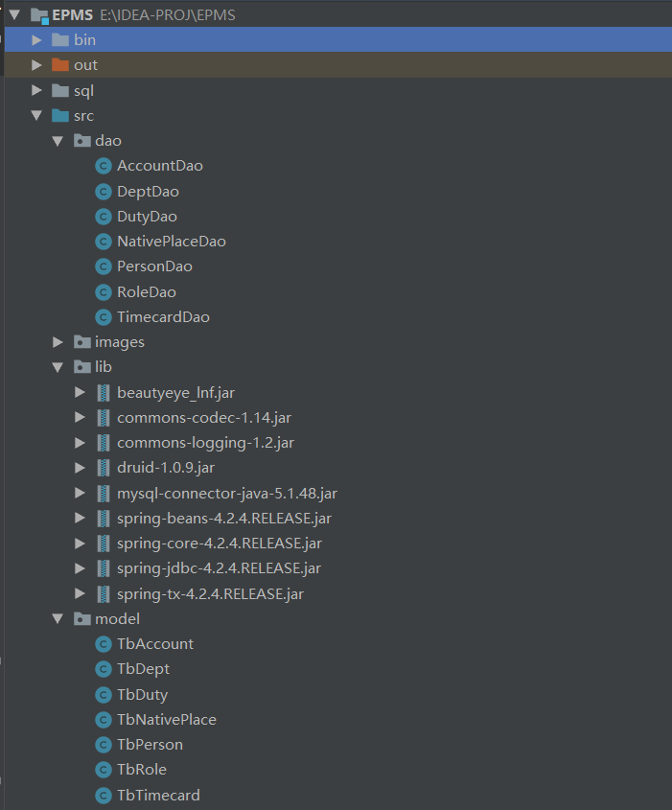
Task: Click the EPMS project module icon
Action: tap(39, 15)
